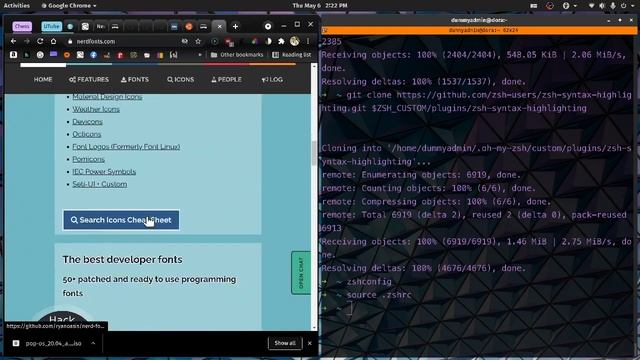The height and width of the screenshot is (360, 640).
Task: Go forward in Chrome history
Action: 27,41
